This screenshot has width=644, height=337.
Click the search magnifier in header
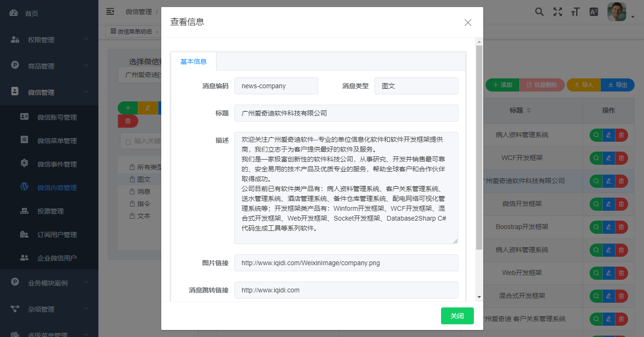pyautogui.click(x=539, y=12)
